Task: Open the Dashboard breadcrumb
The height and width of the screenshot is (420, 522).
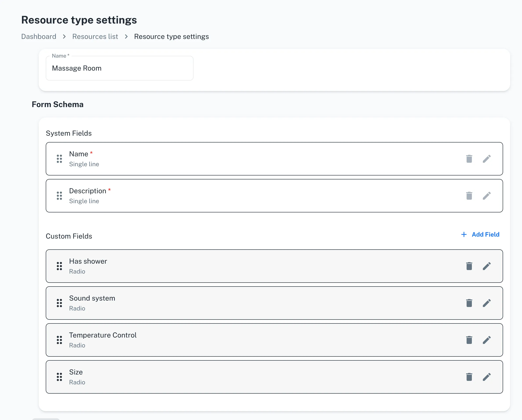Action: coord(38,36)
